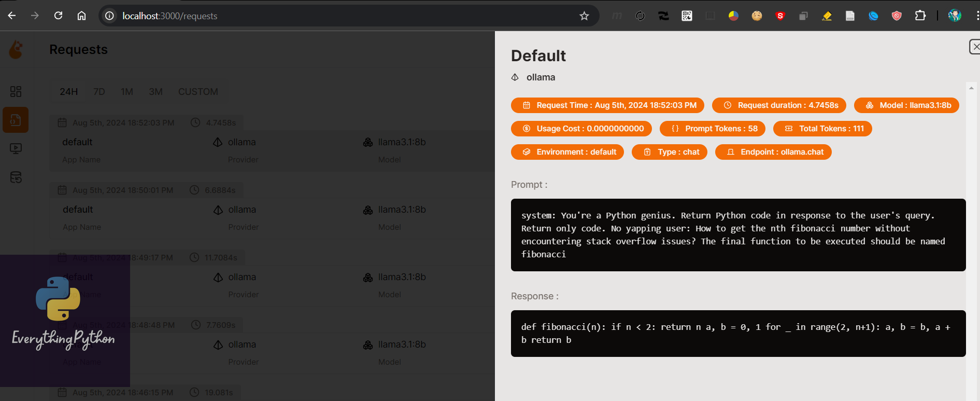Select the 24H time range tab
Image resolution: width=980 pixels, height=401 pixels.
coord(68,92)
